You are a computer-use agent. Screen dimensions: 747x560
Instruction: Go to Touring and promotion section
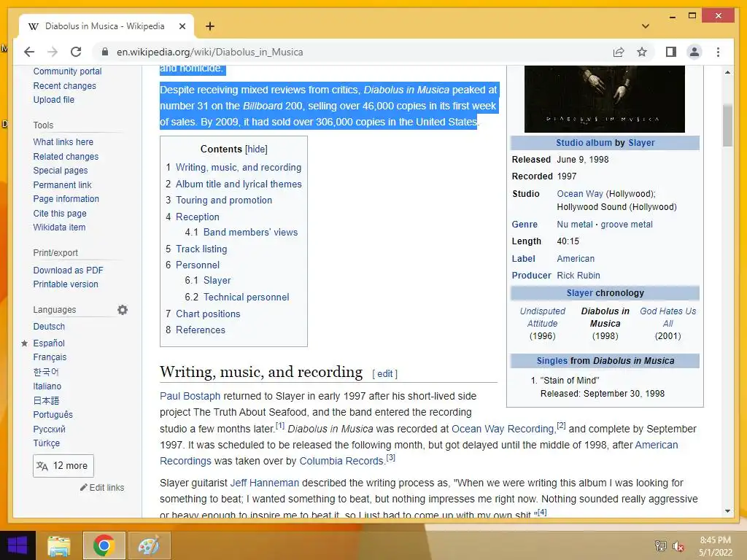tap(224, 200)
